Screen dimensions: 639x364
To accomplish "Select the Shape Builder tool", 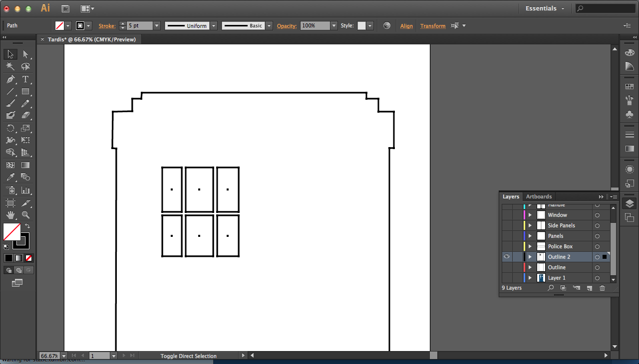I will 10,152.
